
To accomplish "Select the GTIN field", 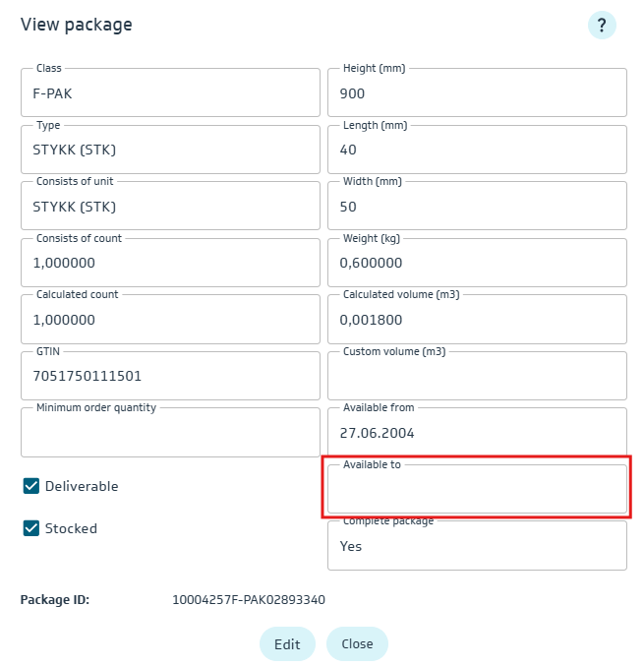I will point(170,377).
